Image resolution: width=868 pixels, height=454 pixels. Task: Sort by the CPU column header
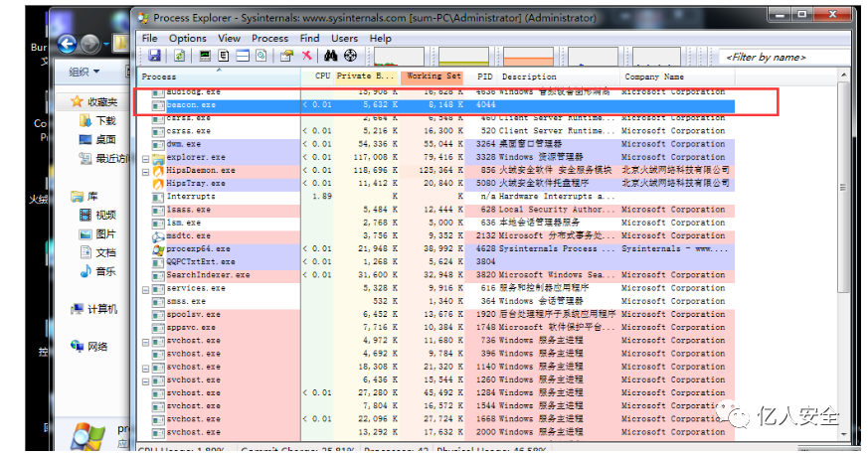click(318, 76)
